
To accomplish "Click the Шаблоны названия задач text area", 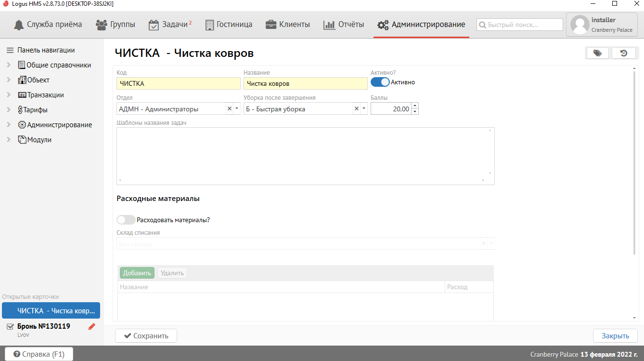I will [306, 156].
